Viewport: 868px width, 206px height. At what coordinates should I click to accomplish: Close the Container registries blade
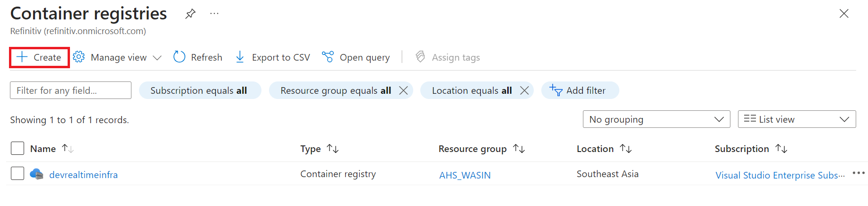(x=844, y=14)
